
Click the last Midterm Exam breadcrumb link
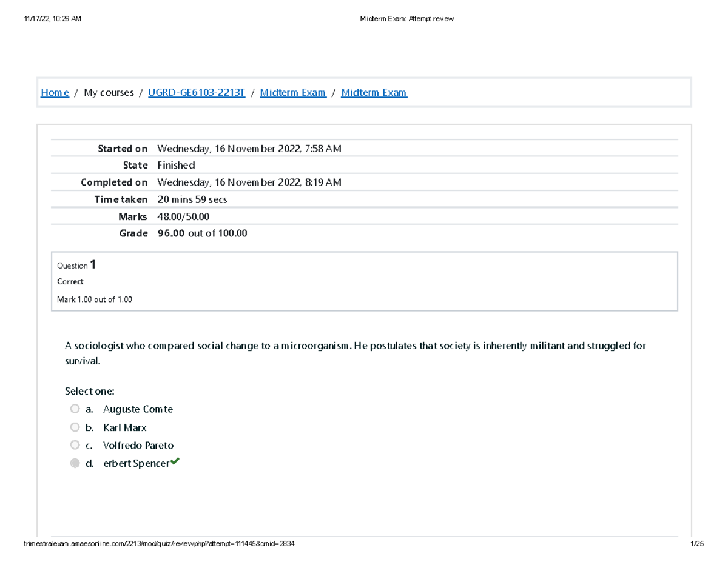click(374, 93)
